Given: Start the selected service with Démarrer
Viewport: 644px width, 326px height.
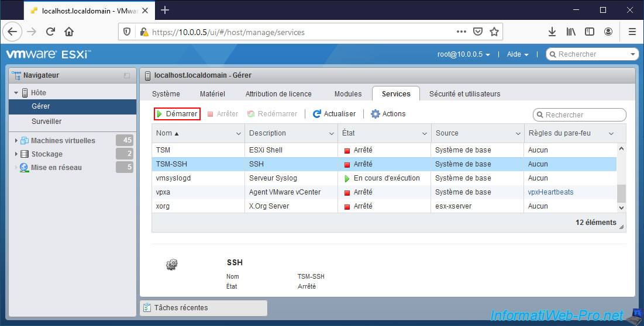Looking at the screenshot, I should tap(177, 114).
